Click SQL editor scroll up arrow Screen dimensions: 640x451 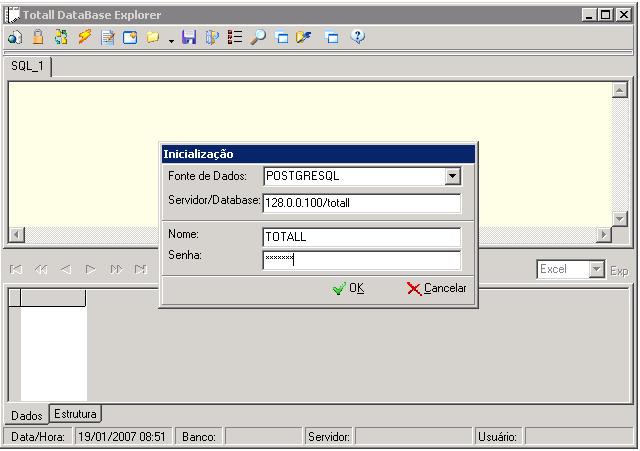620,90
